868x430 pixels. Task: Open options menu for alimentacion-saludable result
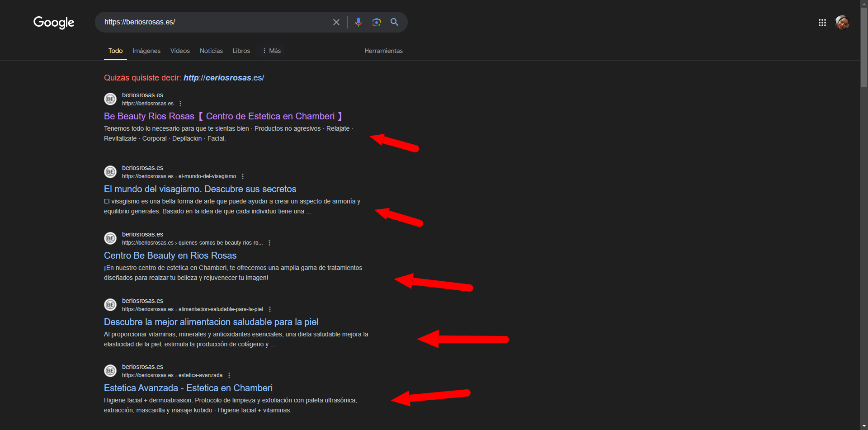point(270,309)
